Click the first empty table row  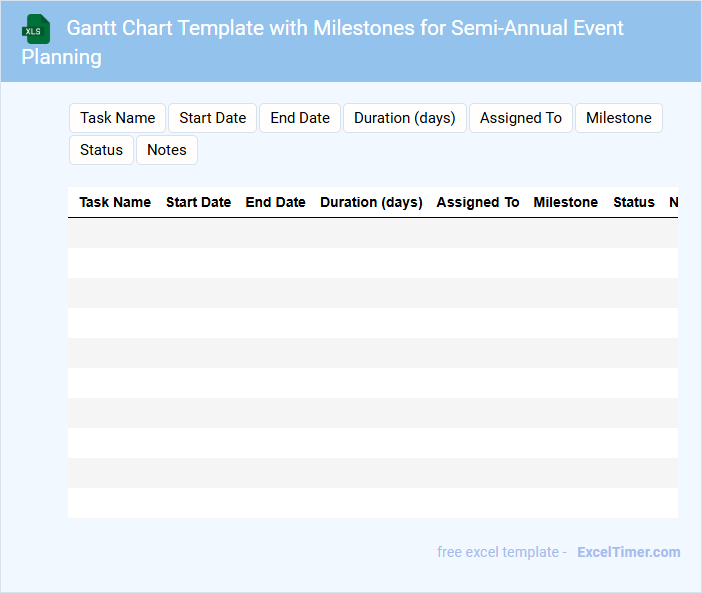pyautogui.click(x=372, y=233)
